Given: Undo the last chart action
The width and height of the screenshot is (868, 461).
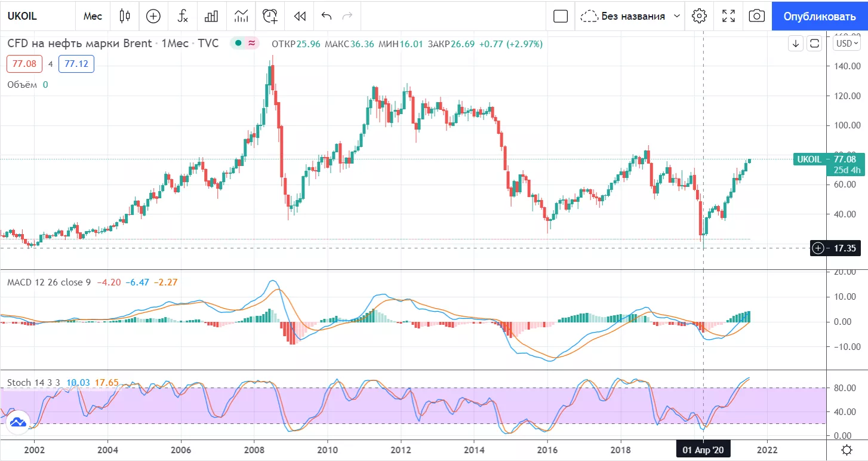Looking at the screenshot, I should click(x=326, y=16).
